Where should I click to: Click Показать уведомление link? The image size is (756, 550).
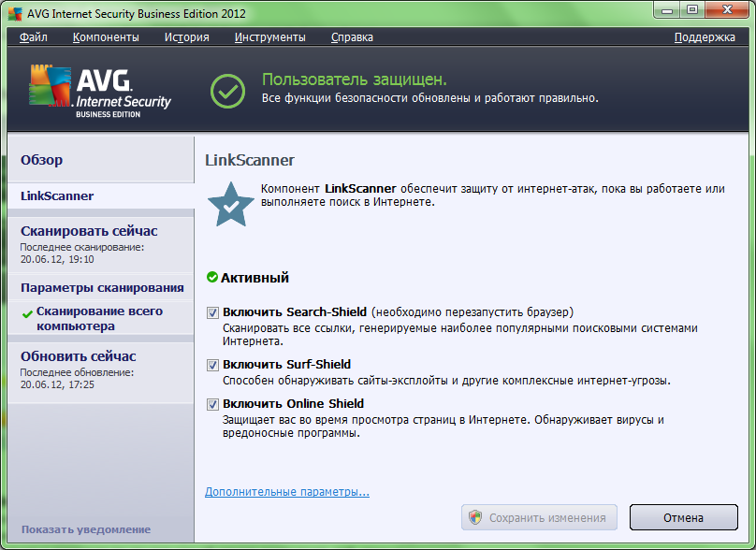pos(86,529)
